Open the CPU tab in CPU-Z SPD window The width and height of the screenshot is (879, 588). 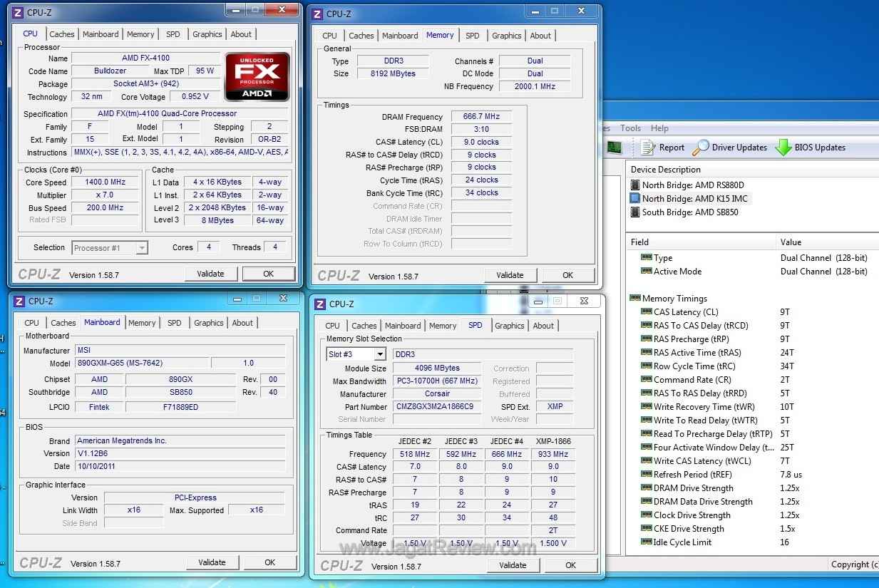pyautogui.click(x=332, y=326)
